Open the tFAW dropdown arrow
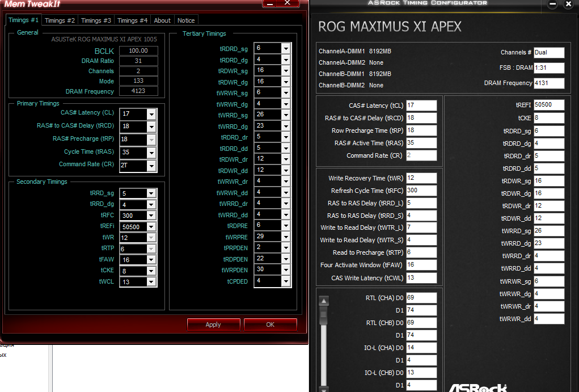The width and height of the screenshot is (579, 392). point(151,260)
